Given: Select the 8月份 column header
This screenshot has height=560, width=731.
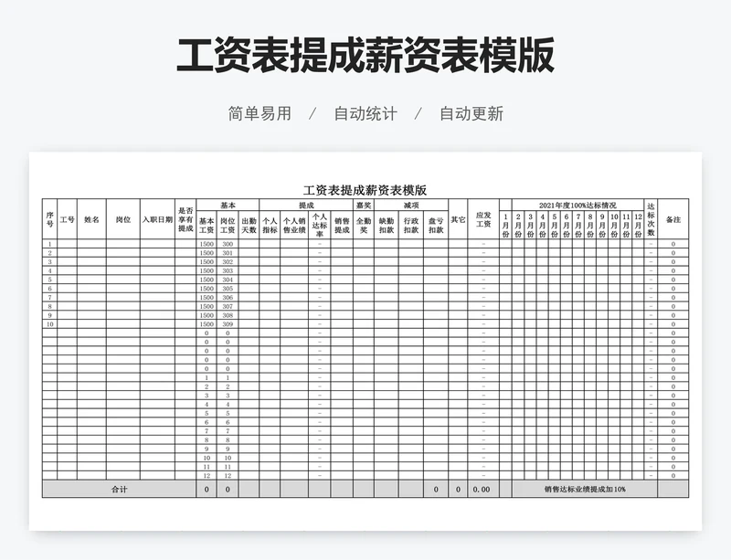Looking at the screenshot, I should point(590,226).
